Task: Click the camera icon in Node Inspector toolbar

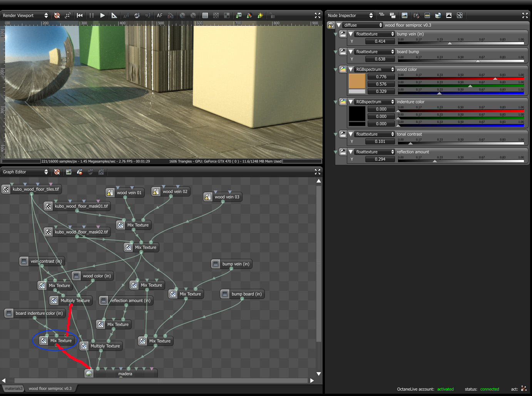Action: click(x=416, y=15)
